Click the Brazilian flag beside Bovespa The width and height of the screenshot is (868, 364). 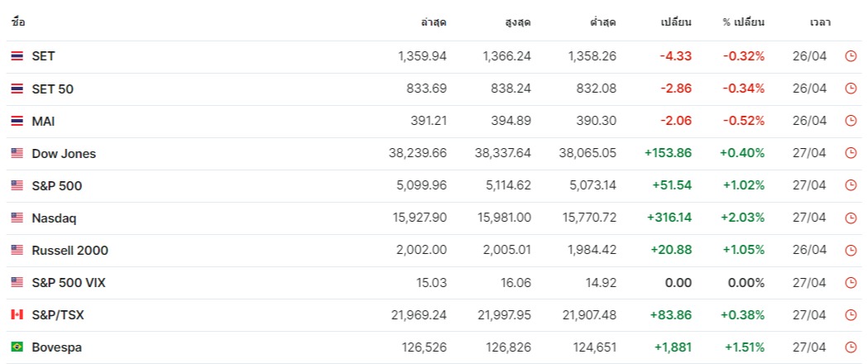pos(17,347)
